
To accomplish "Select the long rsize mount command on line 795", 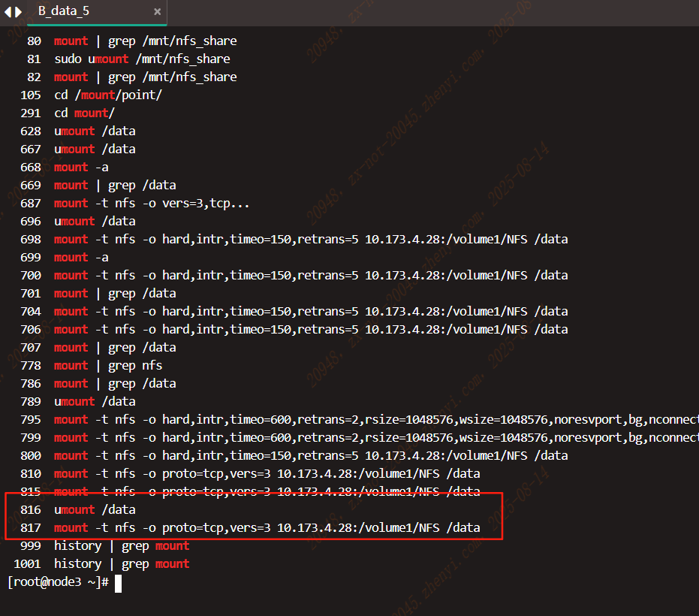I will click(338, 419).
